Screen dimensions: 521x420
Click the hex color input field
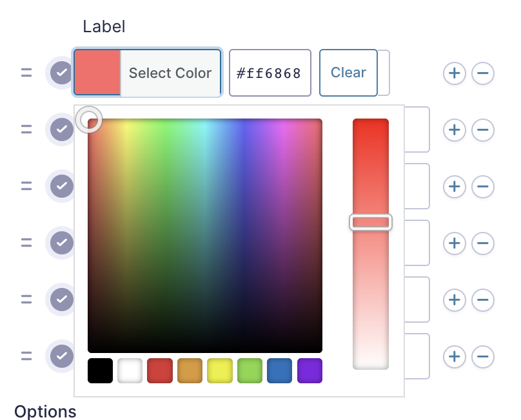(270, 73)
